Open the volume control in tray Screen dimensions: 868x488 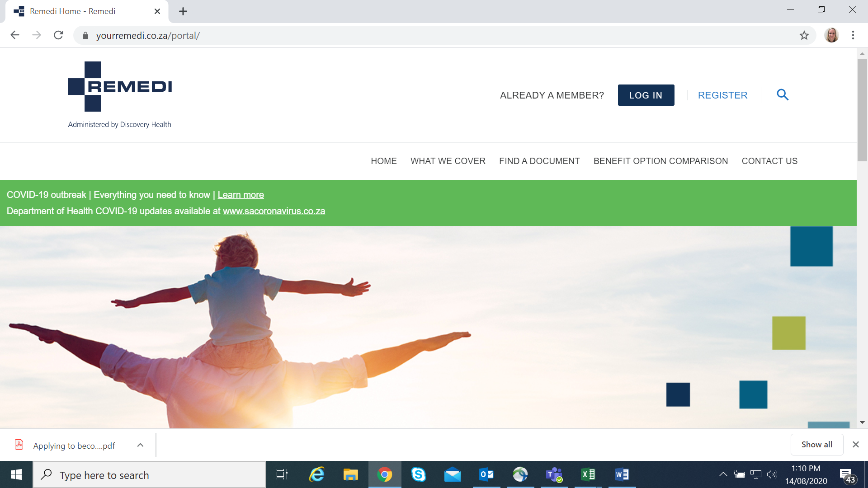(772, 474)
